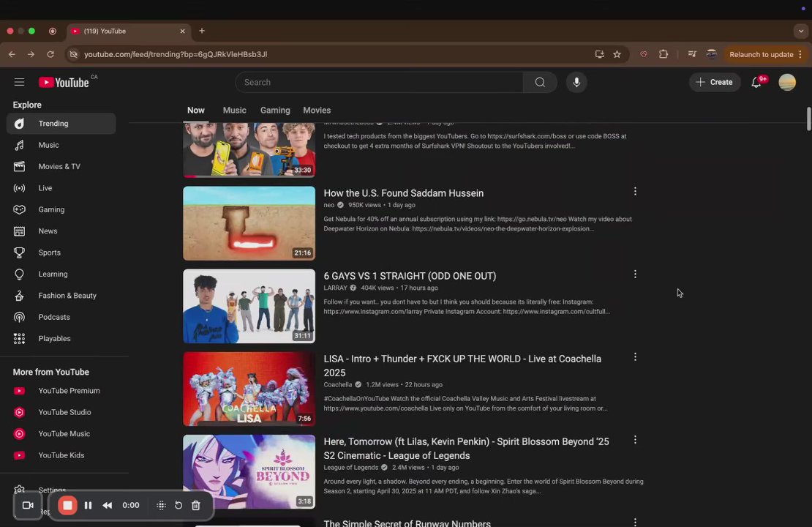The height and width of the screenshot is (527, 812).
Task: Switch to the Music trending tab
Action: tap(235, 111)
